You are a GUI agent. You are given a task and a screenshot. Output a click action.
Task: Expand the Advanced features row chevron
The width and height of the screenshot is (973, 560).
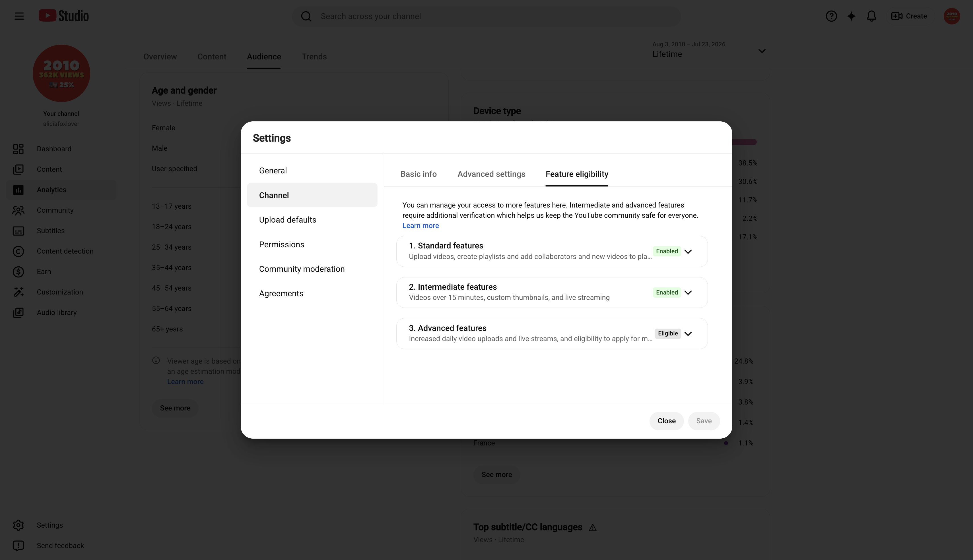(x=688, y=333)
